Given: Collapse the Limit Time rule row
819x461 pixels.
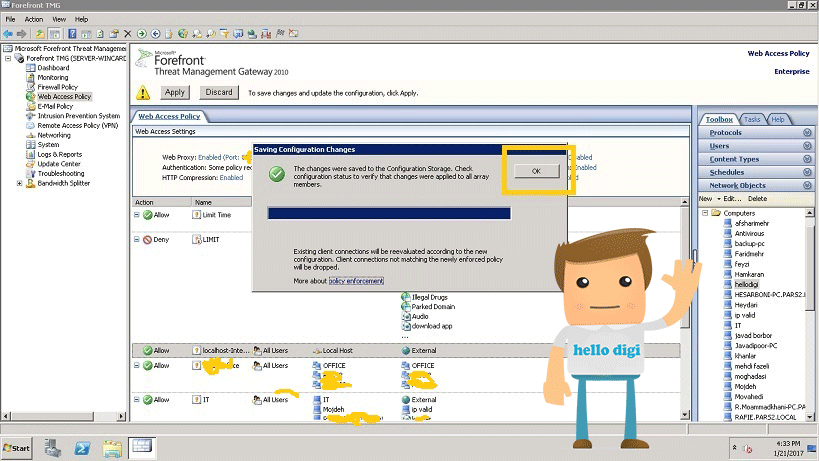Looking at the screenshot, I should pyautogui.click(x=136, y=215).
